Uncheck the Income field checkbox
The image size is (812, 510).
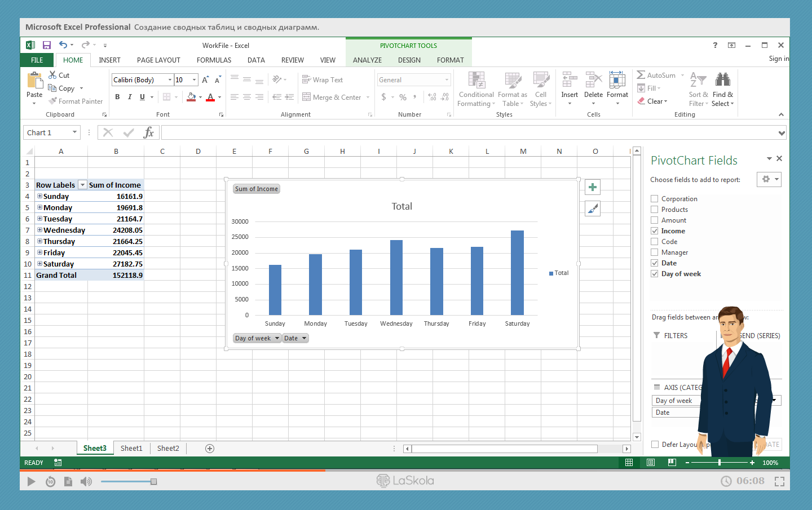point(655,231)
